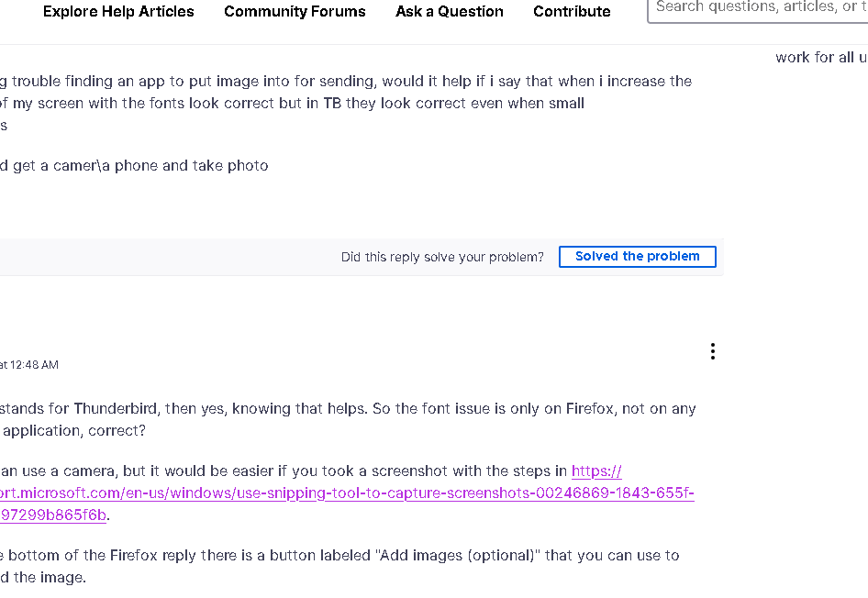
Task: Focus the search questions and articles field
Action: [x=757, y=8]
